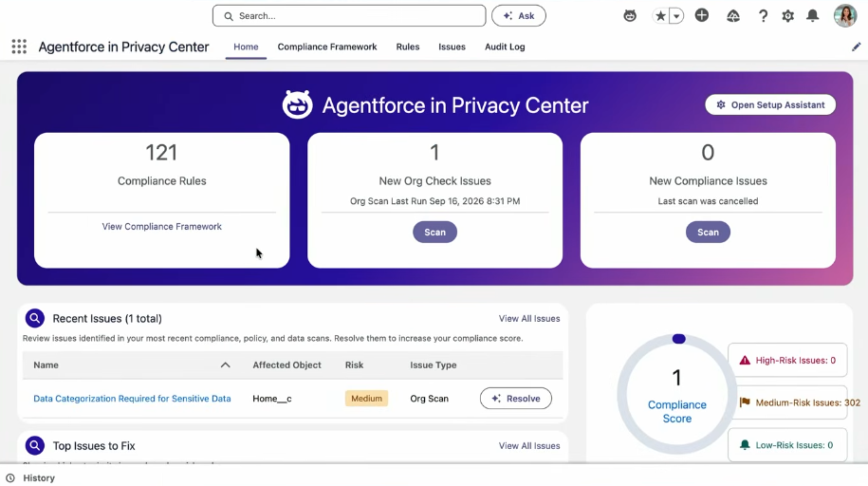Viewport: 868px width, 486px height.
Task: Click the Issue Type column header
Action: coord(433,365)
